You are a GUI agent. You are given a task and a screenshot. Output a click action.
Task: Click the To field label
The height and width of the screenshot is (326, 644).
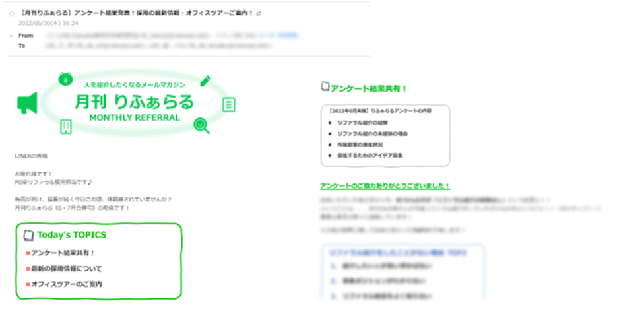coord(22,46)
